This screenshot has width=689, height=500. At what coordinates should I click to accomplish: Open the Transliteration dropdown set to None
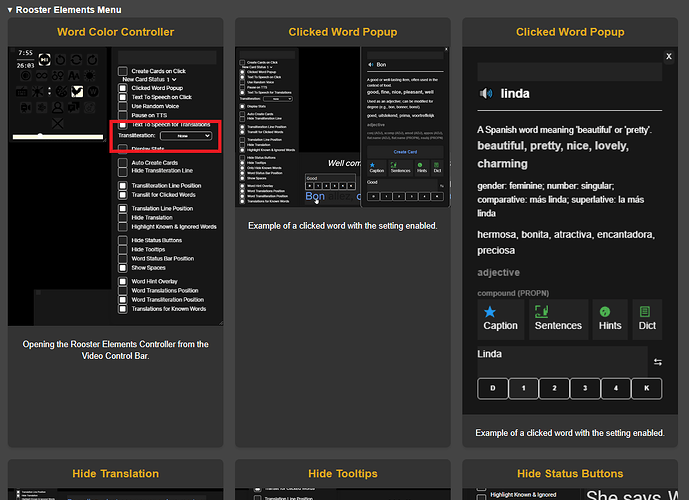pos(186,134)
